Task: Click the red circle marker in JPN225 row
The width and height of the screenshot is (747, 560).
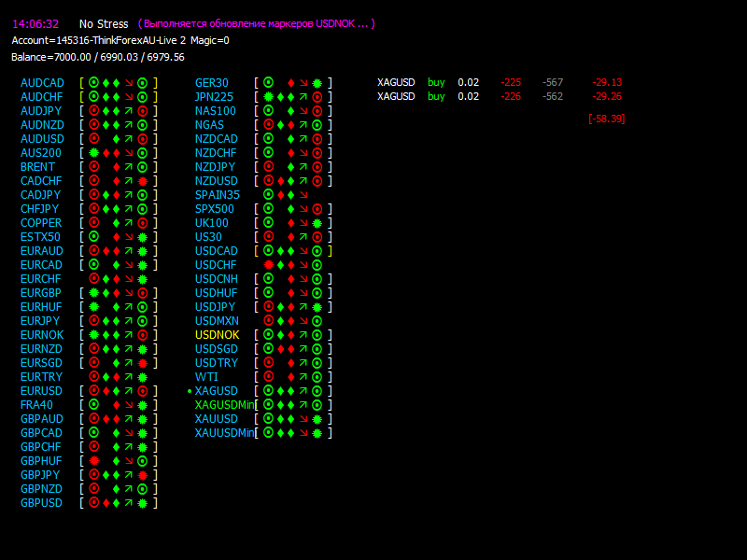Action: [317, 97]
